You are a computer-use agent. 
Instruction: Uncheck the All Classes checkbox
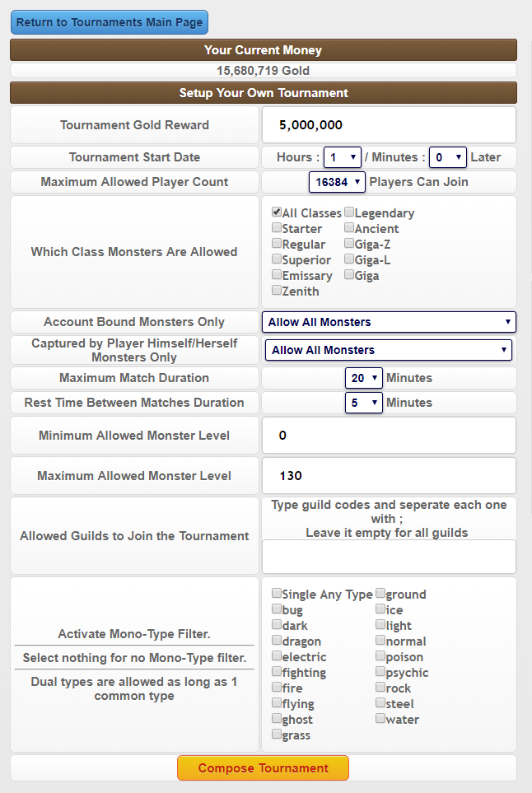277,212
